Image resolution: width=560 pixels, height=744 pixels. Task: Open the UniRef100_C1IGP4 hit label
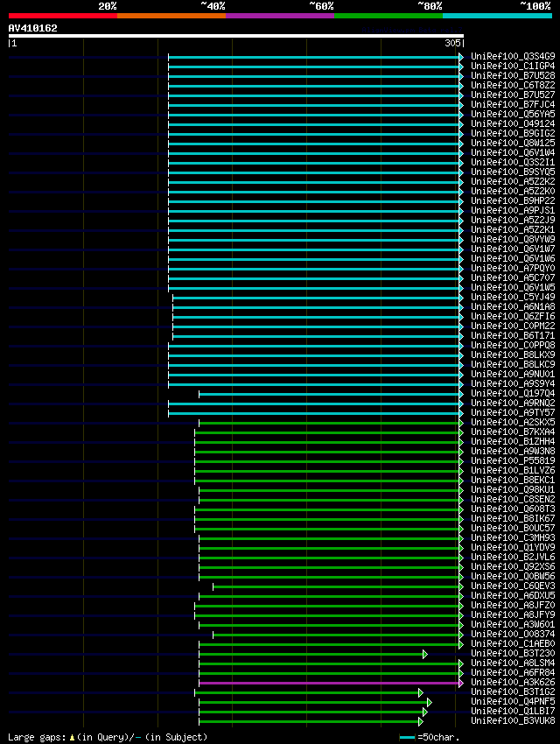pyautogui.click(x=513, y=66)
